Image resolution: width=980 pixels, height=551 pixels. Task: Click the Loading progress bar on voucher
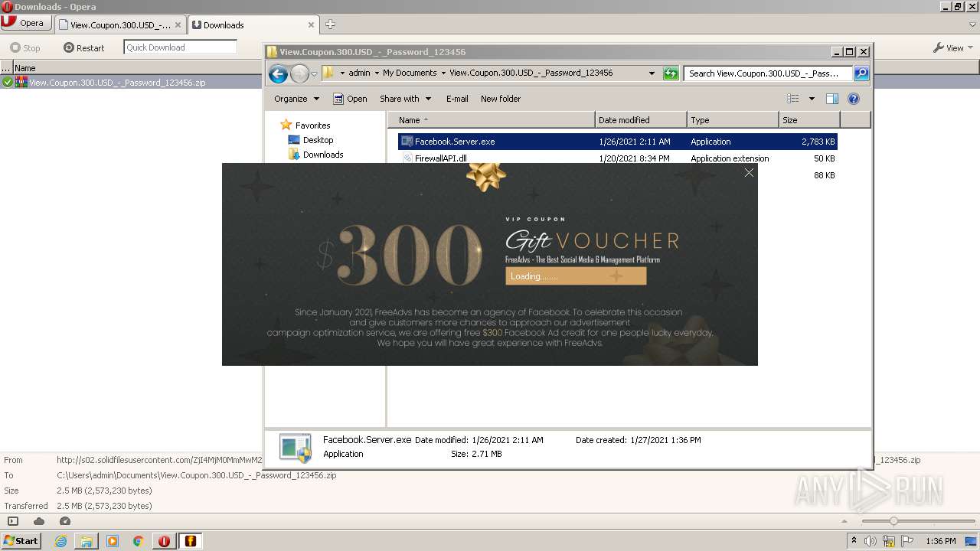[x=576, y=276]
